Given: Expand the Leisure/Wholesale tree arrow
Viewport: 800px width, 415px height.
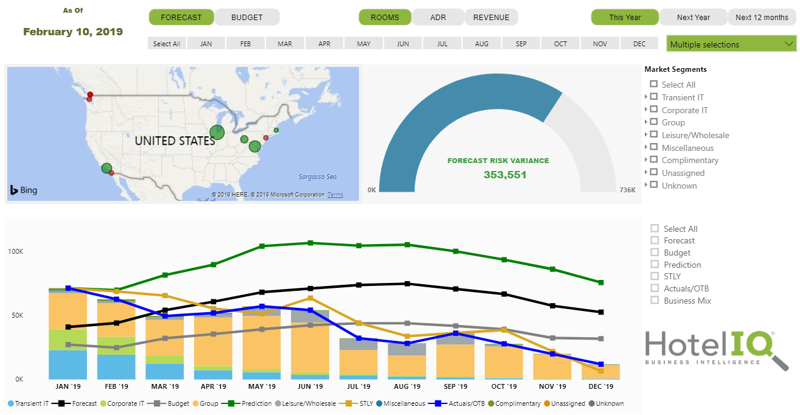Looking at the screenshot, I should pos(646,134).
